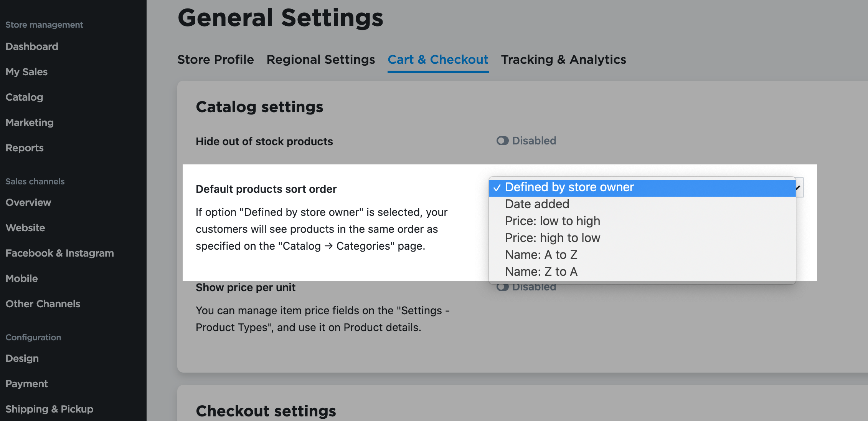The height and width of the screenshot is (421, 868).
Task: View Reports section
Action: click(x=25, y=148)
